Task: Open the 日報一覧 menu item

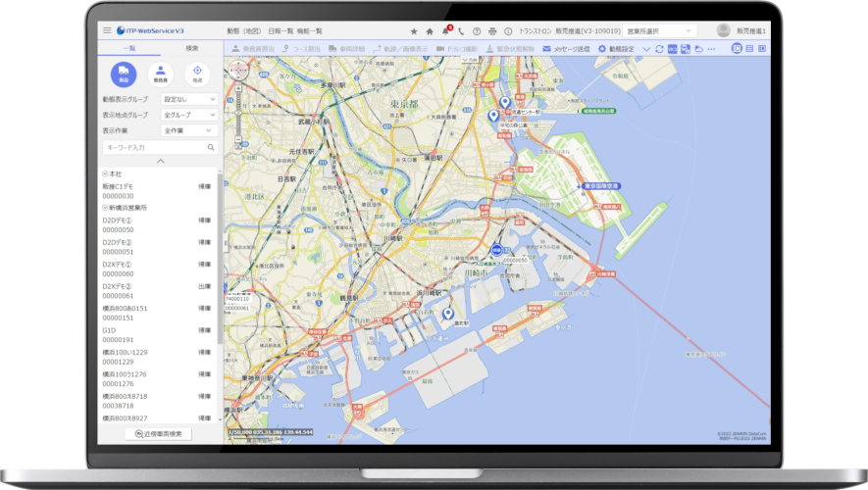Action: 281,31
